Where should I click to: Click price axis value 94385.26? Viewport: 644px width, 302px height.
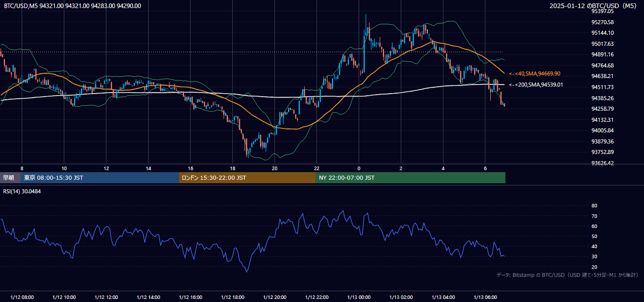603,98
